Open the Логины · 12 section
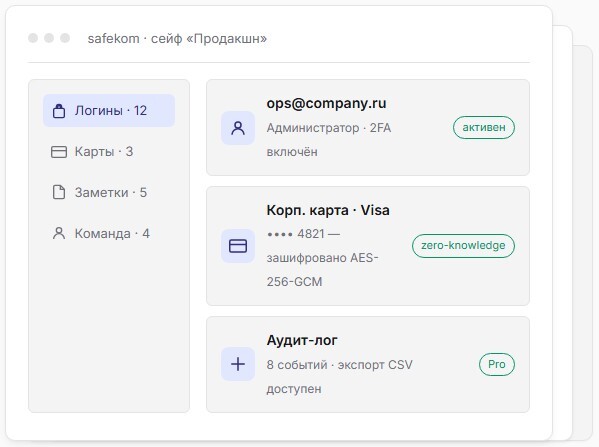Image resolution: width=599 pixels, height=447 pixels. [109, 110]
